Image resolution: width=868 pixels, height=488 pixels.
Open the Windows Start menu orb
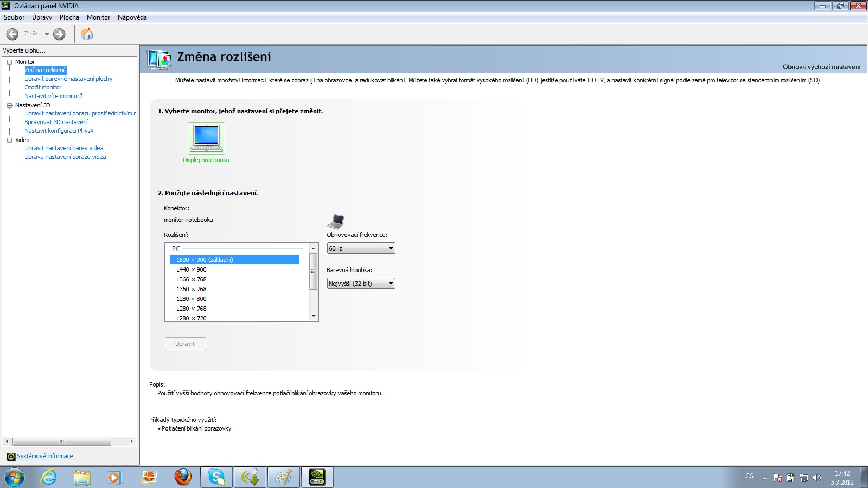point(15,477)
